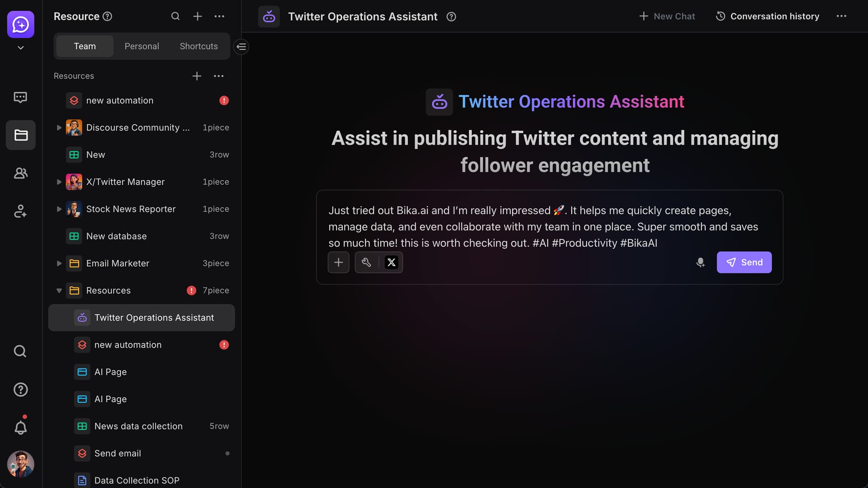The image size is (868, 488).
Task: Open the contacts people icon in sidebar
Action: point(20,173)
